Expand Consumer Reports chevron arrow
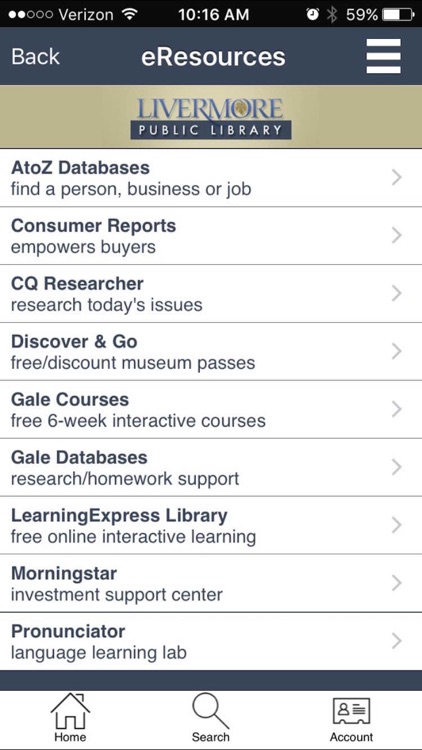Viewport: 422px width, 750px height. point(396,235)
